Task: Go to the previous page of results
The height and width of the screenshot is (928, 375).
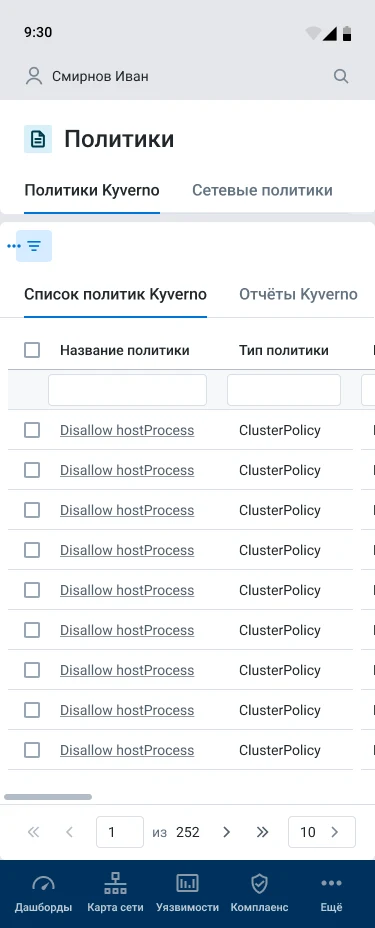Action: (x=69, y=832)
